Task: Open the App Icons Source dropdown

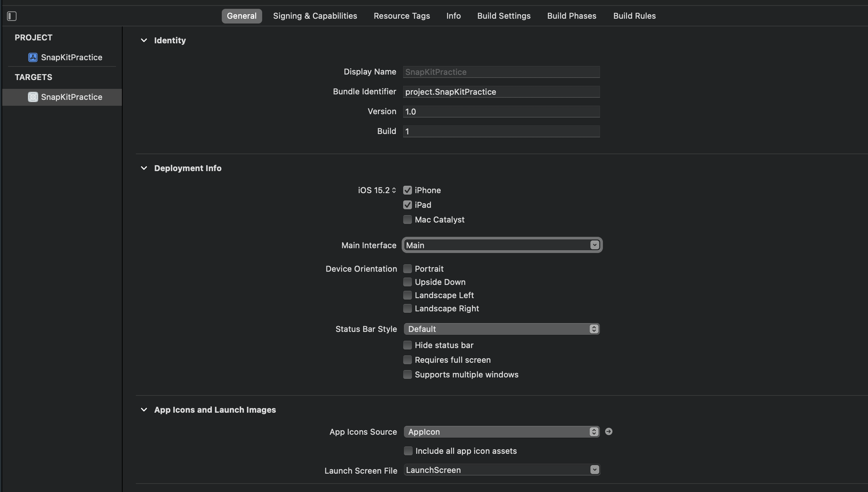Action: coord(501,432)
